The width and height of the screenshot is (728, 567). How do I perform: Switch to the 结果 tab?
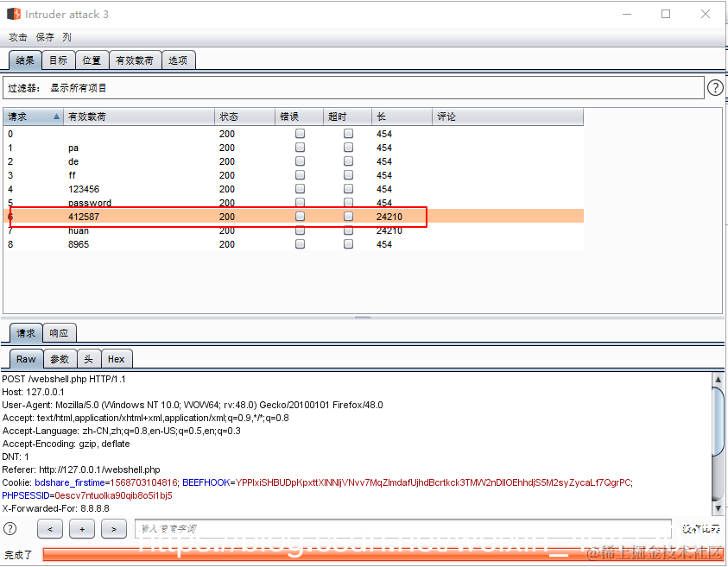pos(25,60)
